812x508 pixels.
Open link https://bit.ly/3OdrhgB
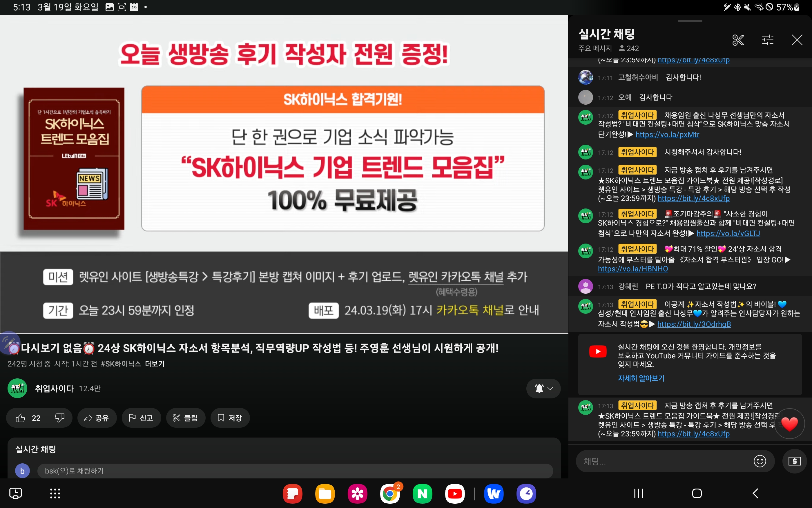click(694, 324)
